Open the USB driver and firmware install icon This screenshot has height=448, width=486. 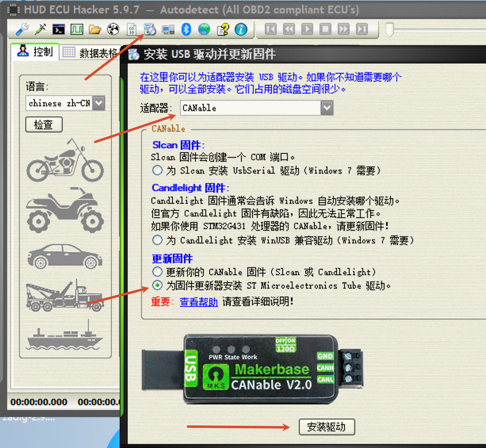(x=149, y=29)
